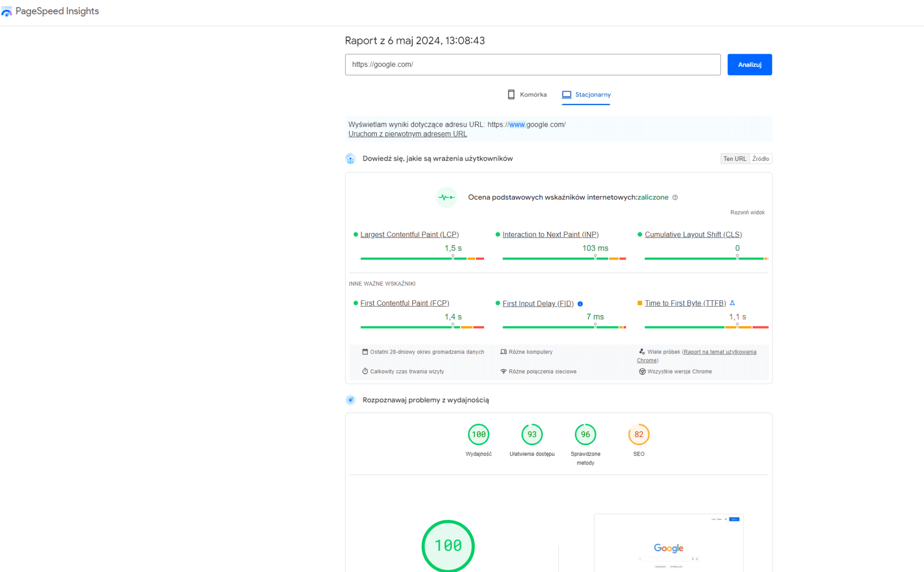Select the 'Źródło' toggle option
Image resolution: width=924 pixels, height=572 pixels.
click(761, 158)
